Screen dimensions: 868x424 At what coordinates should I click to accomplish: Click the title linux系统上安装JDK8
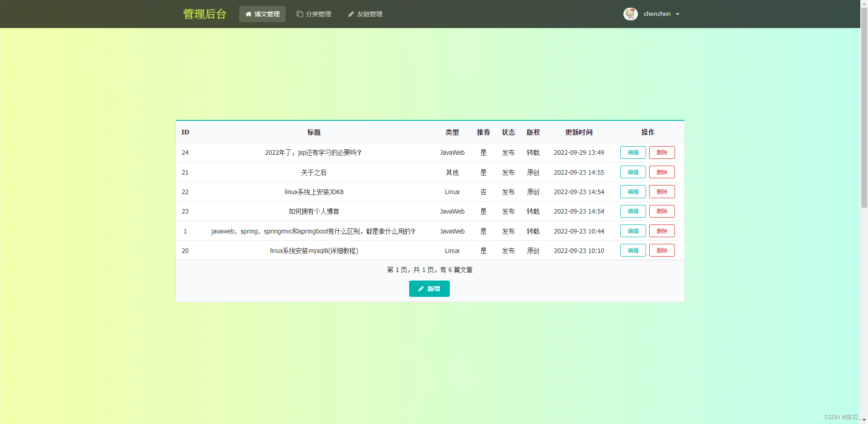[x=314, y=192]
